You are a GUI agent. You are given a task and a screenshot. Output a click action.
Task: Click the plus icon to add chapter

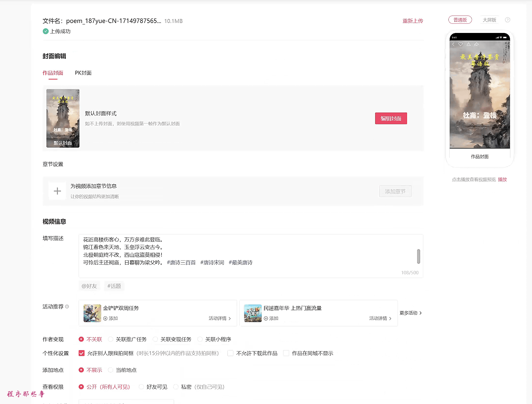tap(57, 191)
